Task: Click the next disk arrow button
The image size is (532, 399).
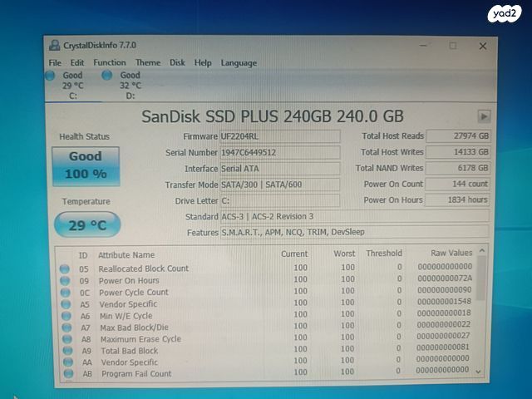Action: (484, 116)
